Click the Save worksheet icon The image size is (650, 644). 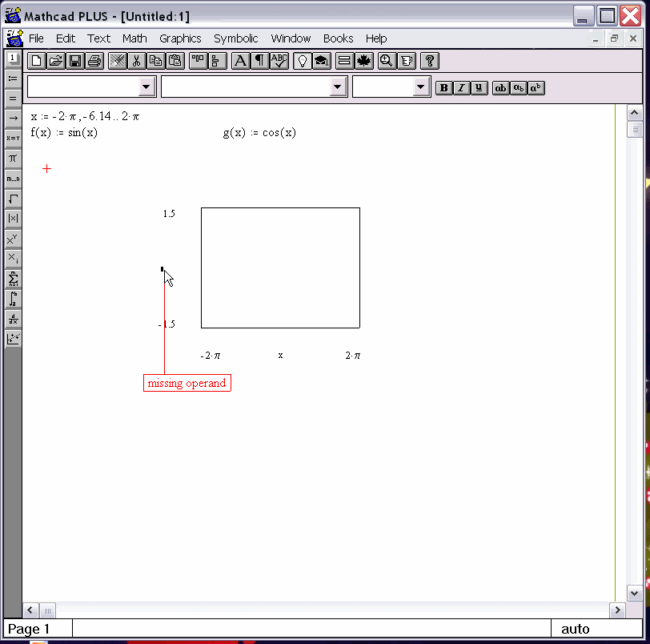tap(75, 61)
